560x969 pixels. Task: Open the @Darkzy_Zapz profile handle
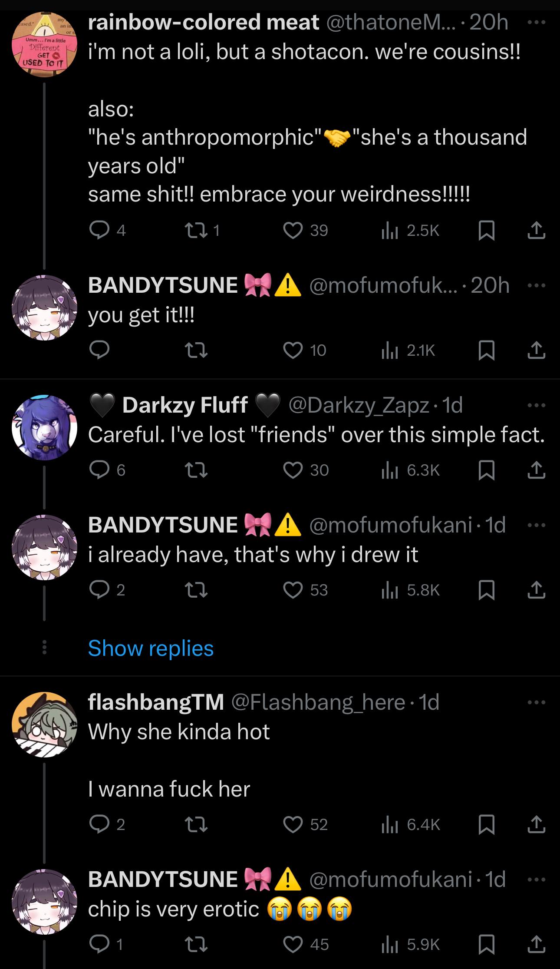(359, 405)
